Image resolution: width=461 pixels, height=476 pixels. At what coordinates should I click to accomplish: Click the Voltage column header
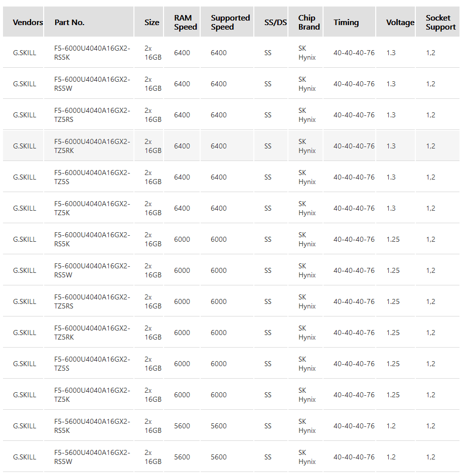click(400, 22)
